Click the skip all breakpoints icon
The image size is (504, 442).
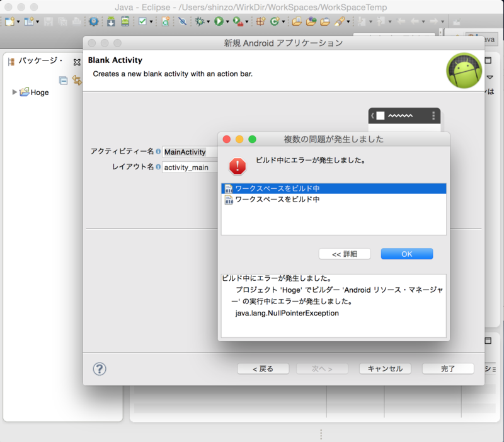182,21
